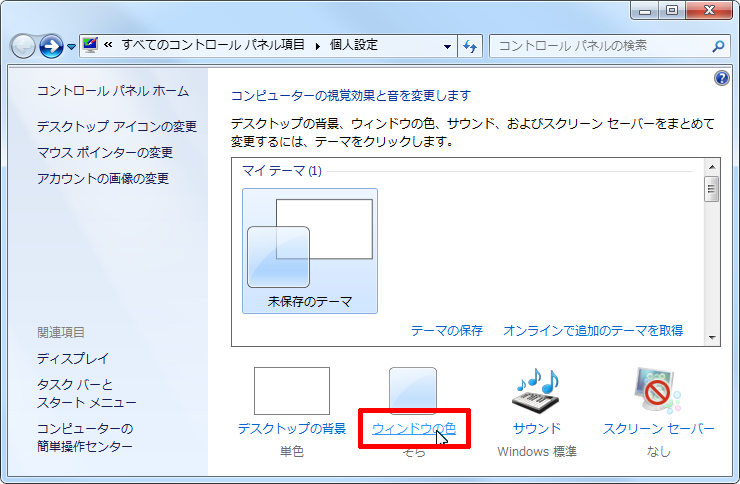Click the window color glass icon
The width and height of the screenshot is (740, 484).
point(413,390)
